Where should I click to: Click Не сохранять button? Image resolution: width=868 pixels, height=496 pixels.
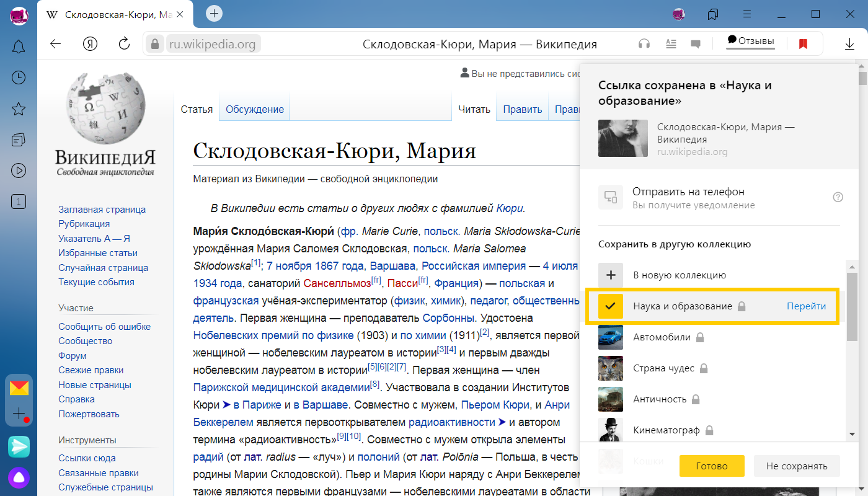[797, 466]
